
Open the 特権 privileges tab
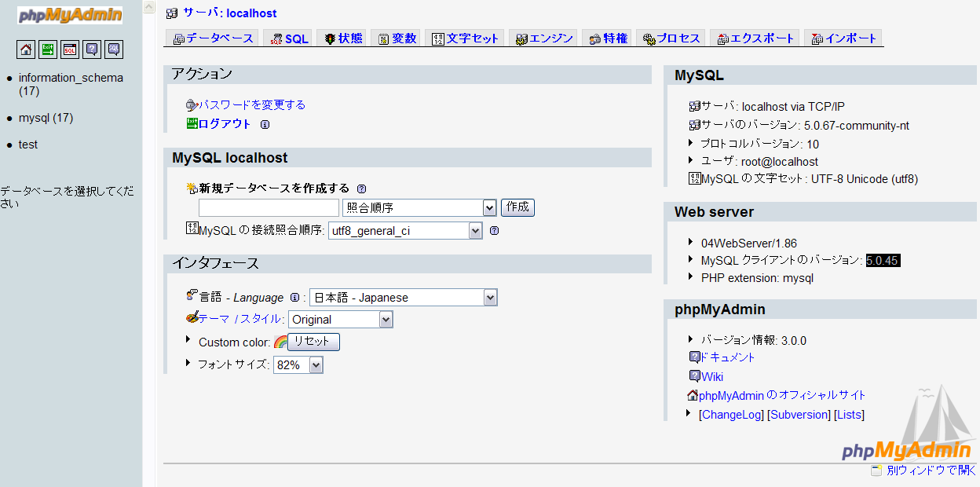click(607, 38)
